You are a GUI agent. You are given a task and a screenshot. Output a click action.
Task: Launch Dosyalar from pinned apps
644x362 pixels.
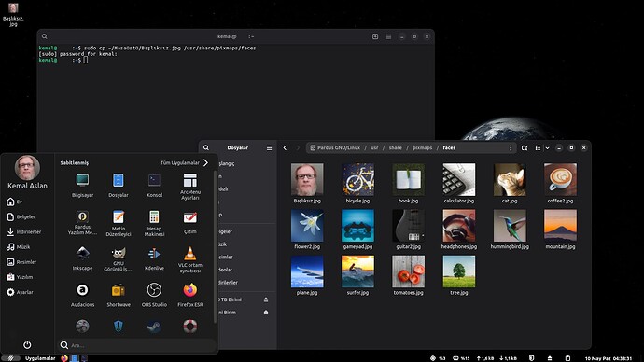pos(119,185)
